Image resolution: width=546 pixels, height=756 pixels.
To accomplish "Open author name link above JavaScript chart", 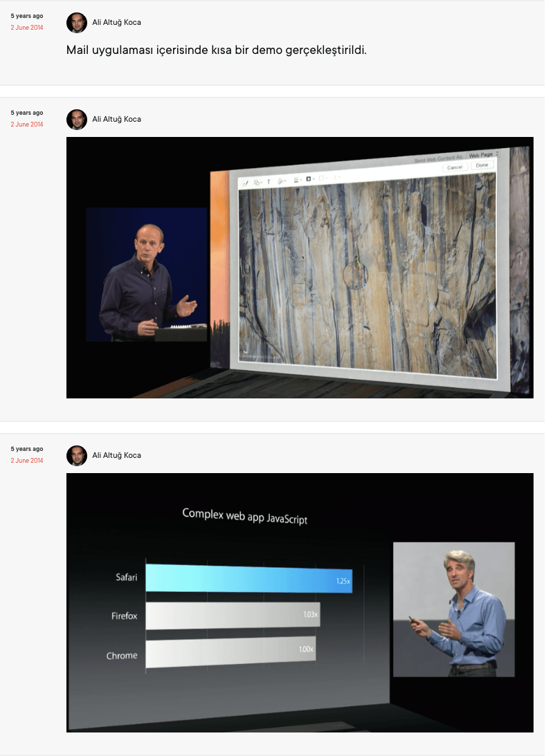I will point(116,456).
